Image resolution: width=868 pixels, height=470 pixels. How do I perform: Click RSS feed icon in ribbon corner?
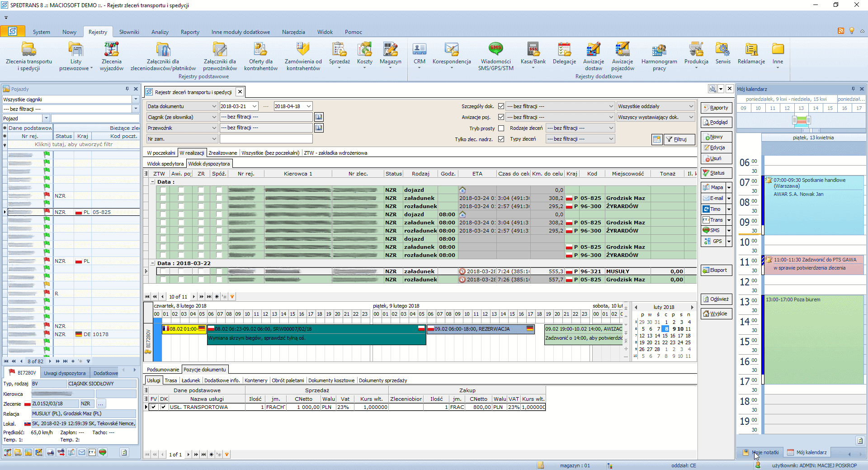(841, 31)
